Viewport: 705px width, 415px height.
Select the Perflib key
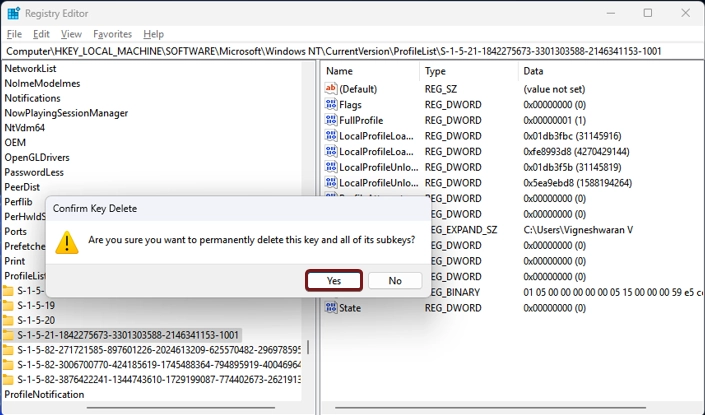click(18, 202)
